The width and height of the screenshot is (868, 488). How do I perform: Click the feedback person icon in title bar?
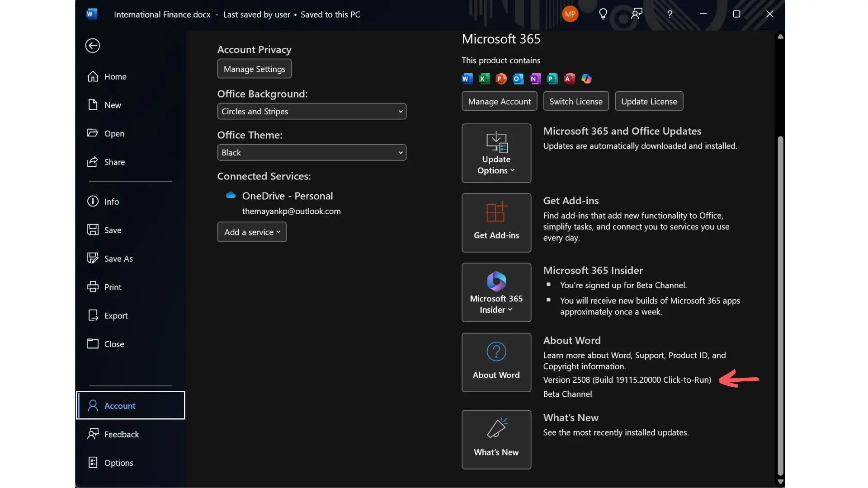click(637, 14)
